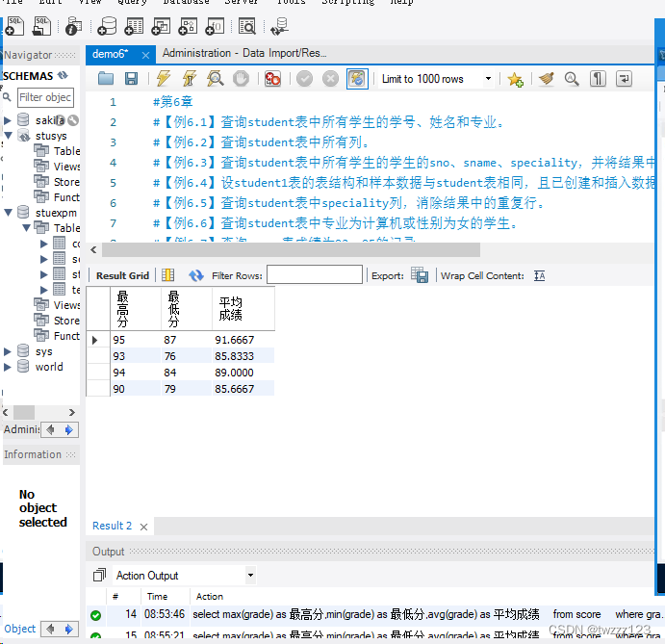This screenshot has width=665, height=644.
Task: Export recordset to file icon
Action: point(420,275)
